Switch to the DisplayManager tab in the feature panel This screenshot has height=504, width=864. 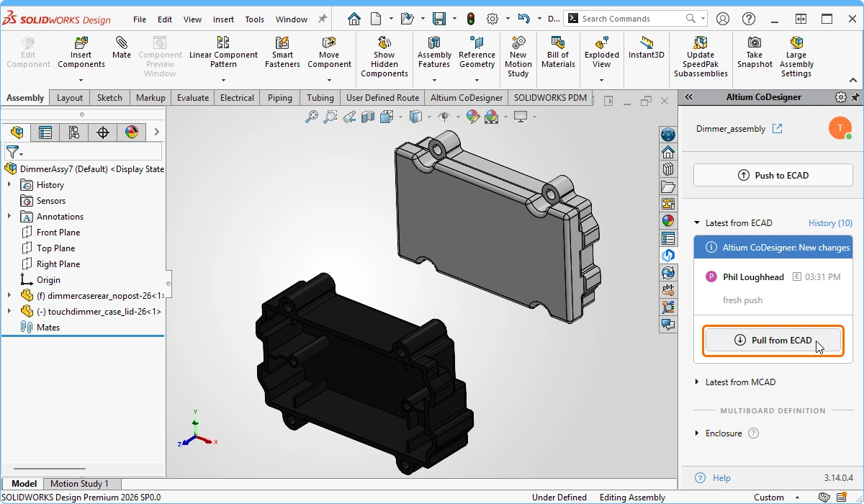(131, 132)
